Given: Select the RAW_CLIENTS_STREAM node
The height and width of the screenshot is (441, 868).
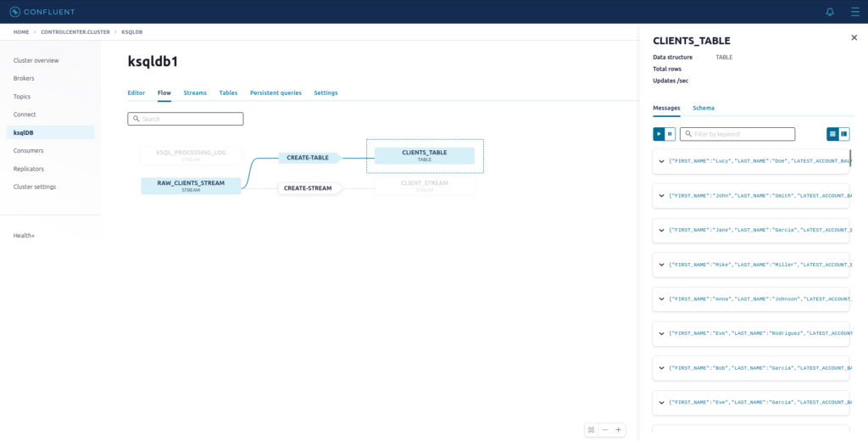Looking at the screenshot, I should 191,186.
